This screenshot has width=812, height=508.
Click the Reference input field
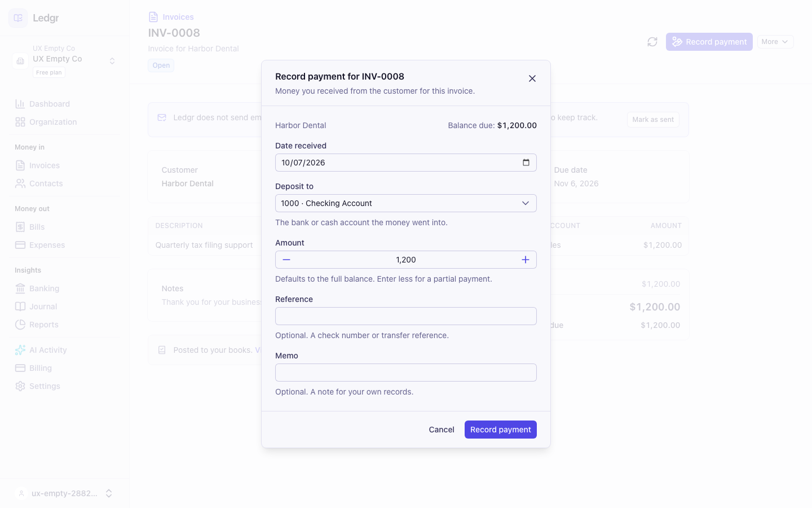(x=406, y=316)
